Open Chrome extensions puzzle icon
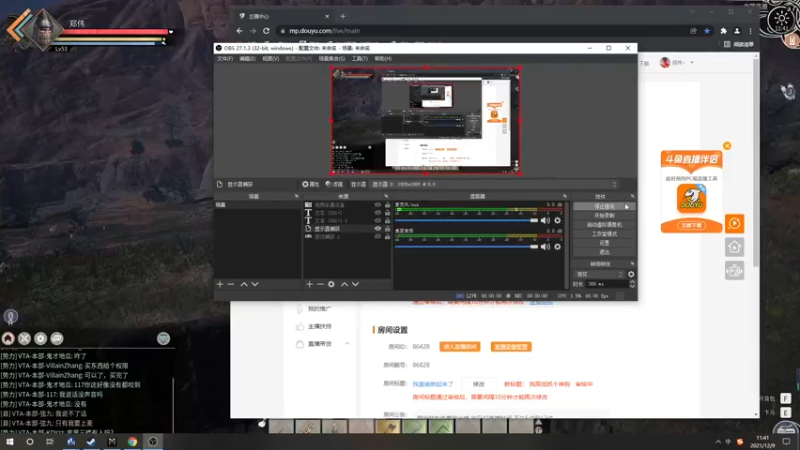This screenshot has width=800, height=450. [723, 31]
